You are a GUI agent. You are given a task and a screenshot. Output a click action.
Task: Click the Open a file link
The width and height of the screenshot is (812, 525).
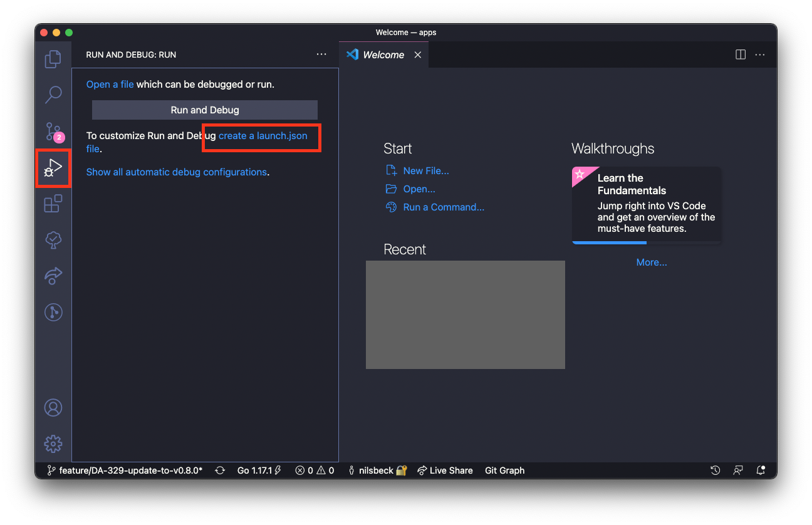[x=110, y=84]
